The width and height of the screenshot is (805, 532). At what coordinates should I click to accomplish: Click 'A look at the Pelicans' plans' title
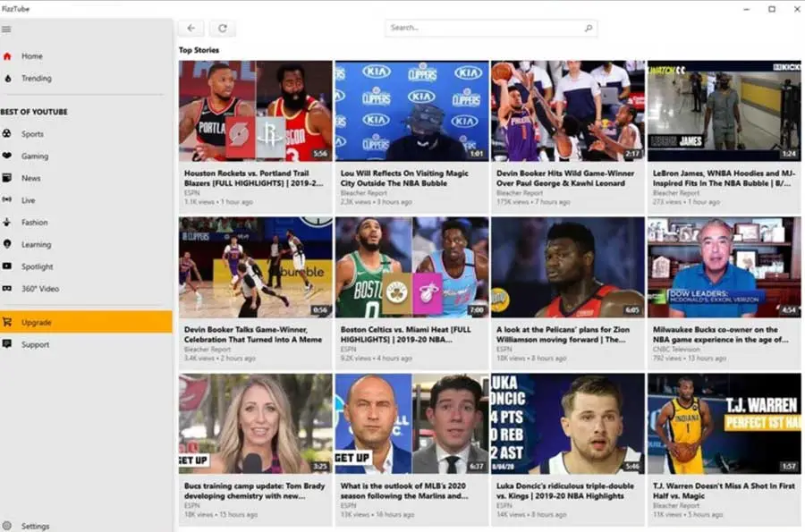click(563, 334)
